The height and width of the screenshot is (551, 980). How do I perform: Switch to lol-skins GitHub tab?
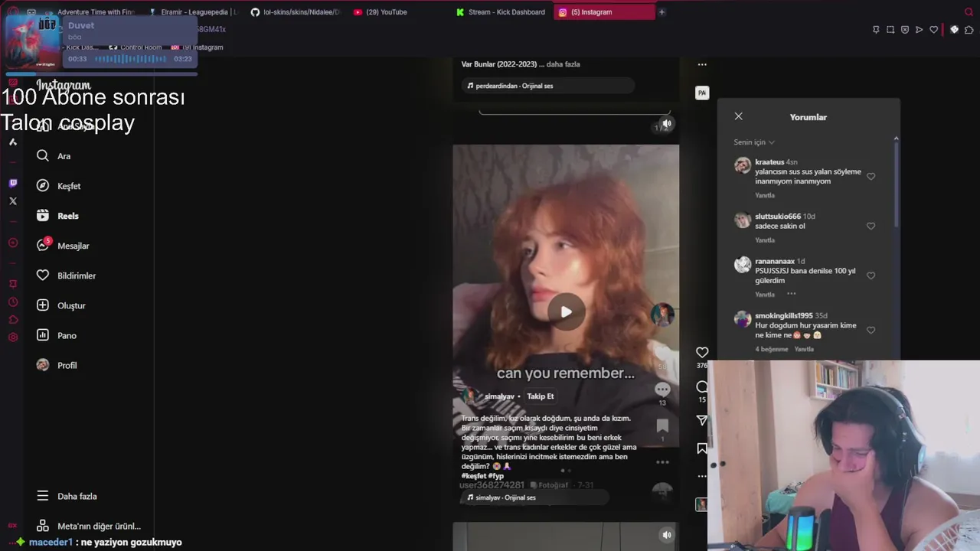[x=296, y=12]
